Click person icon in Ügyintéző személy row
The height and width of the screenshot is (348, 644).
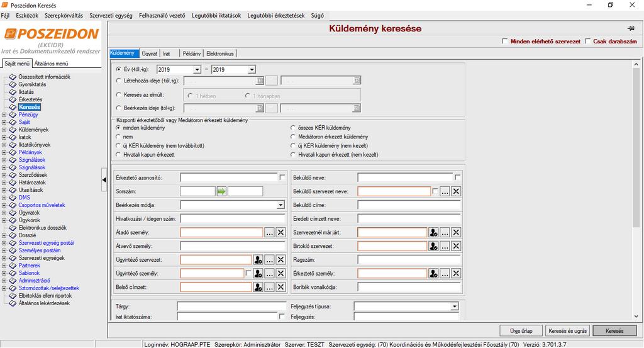[258, 273]
